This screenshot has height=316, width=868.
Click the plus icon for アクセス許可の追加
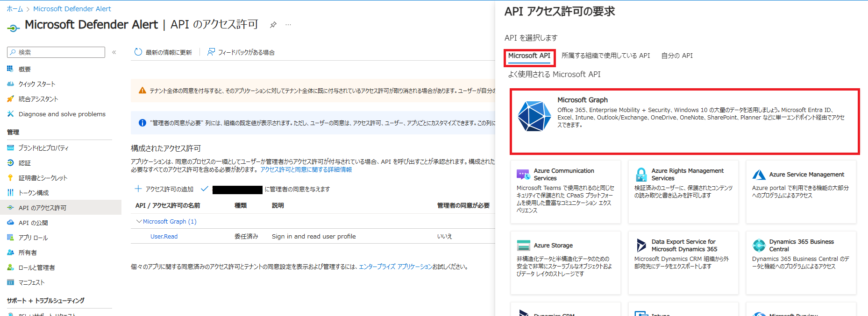[x=138, y=189]
